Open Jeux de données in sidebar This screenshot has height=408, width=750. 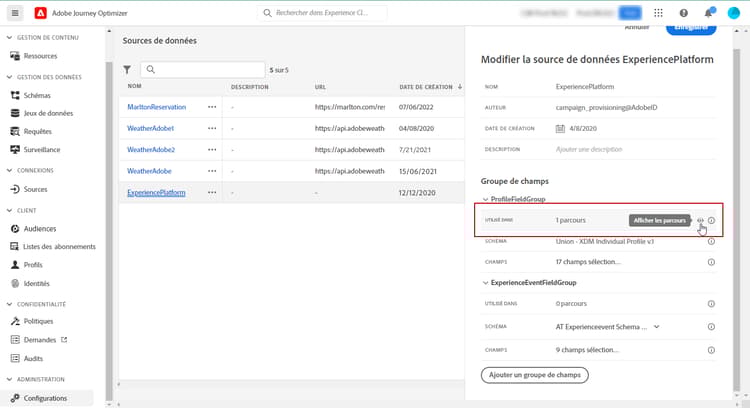click(x=48, y=113)
